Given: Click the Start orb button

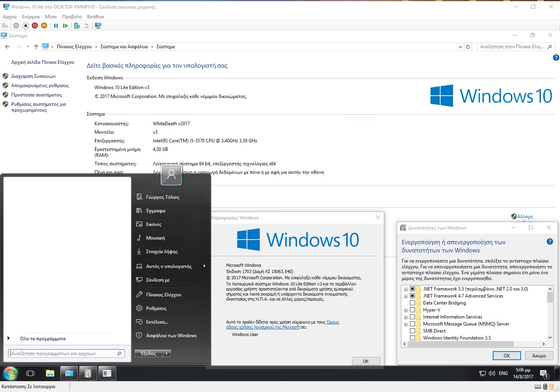Looking at the screenshot, I should pos(10,373).
